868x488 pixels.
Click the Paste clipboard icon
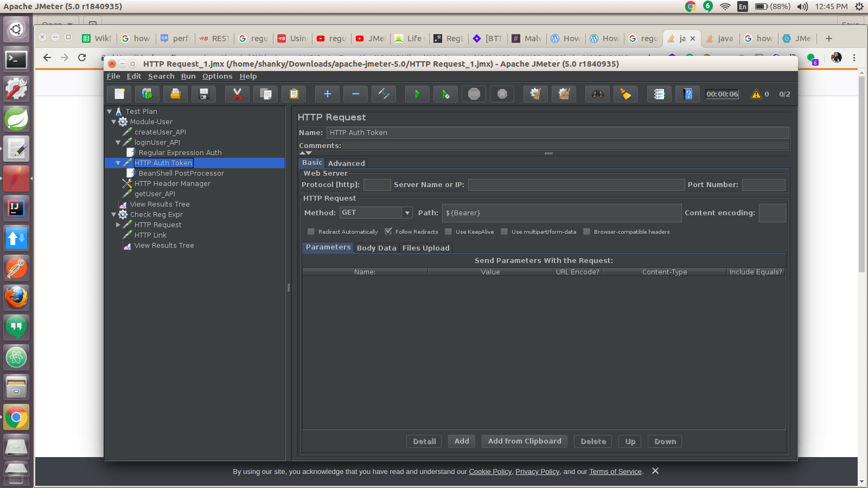(294, 94)
